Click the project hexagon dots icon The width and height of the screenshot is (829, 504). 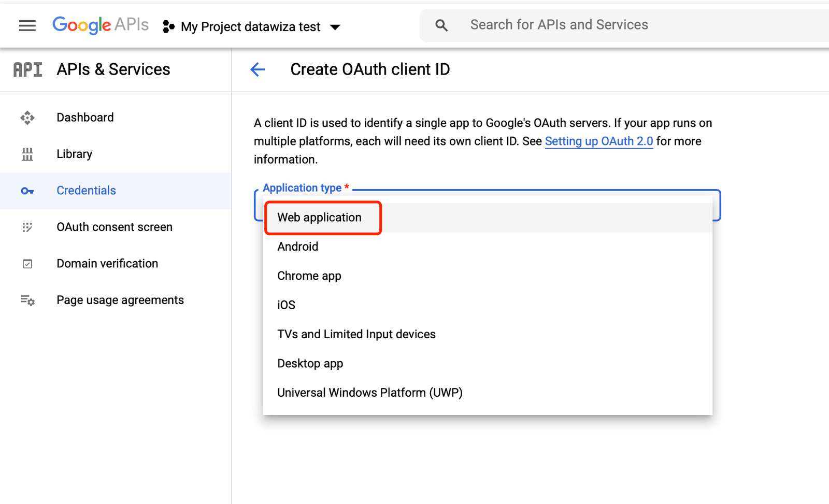click(x=168, y=26)
